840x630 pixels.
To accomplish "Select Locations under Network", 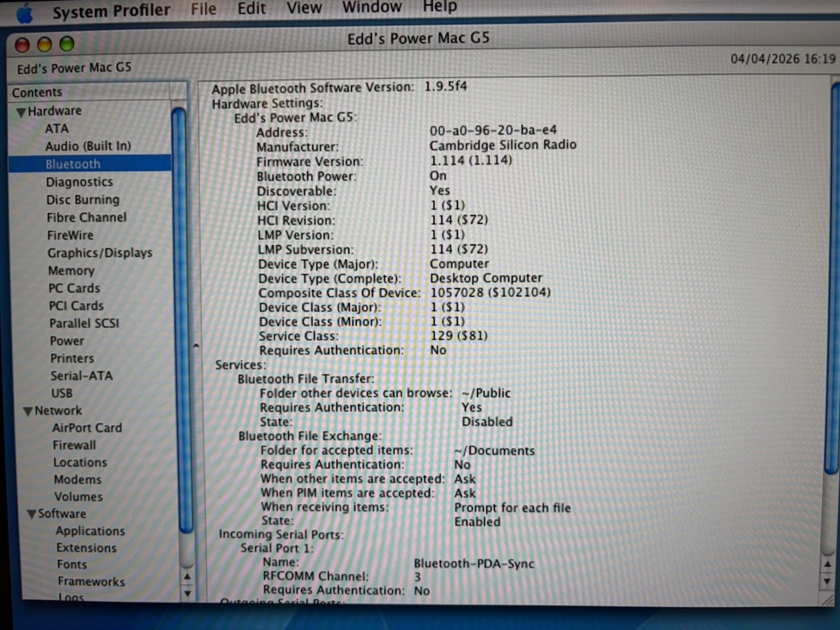I will pos(80,462).
